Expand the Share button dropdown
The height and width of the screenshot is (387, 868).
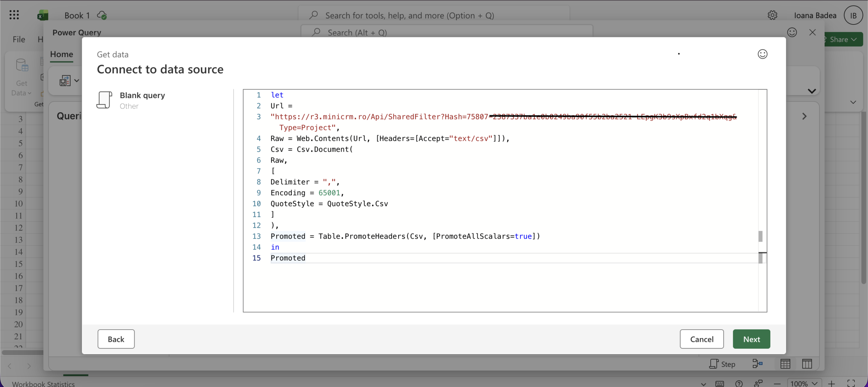854,40
